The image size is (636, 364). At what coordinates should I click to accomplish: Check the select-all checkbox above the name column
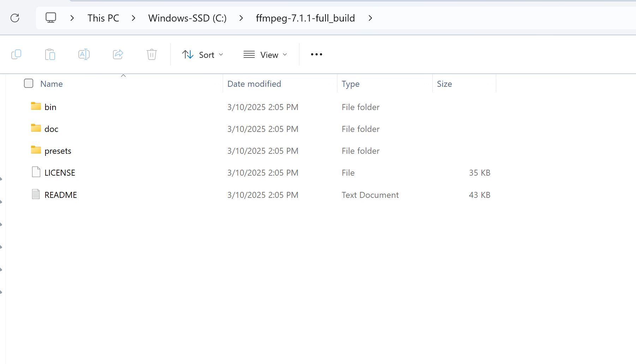pyautogui.click(x=28, y=83)
